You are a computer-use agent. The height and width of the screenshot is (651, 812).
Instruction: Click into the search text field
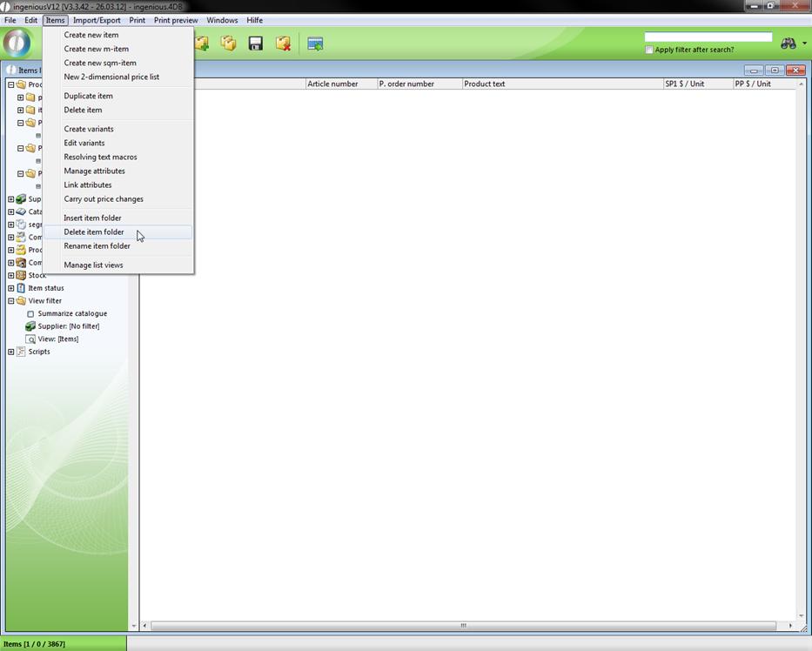(708, 37)
